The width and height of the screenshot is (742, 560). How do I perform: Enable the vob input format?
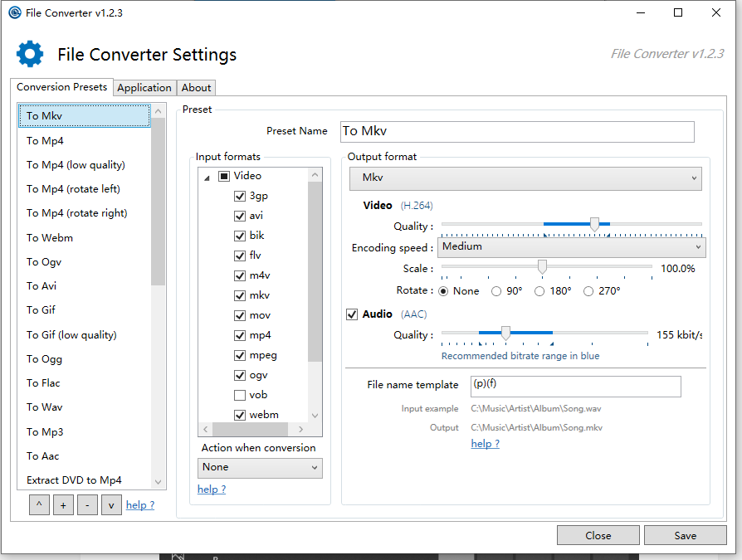point(239,395)
